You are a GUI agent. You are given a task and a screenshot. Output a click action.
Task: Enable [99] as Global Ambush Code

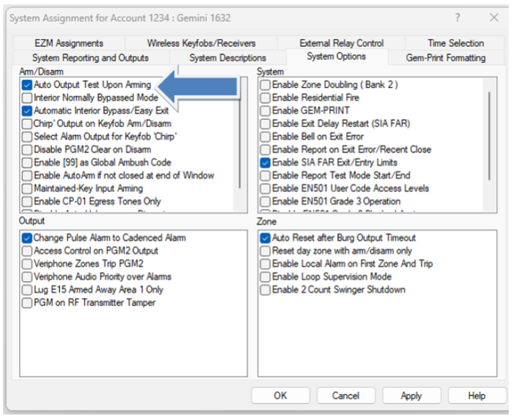pyautogui.click(x=27, y=163)
